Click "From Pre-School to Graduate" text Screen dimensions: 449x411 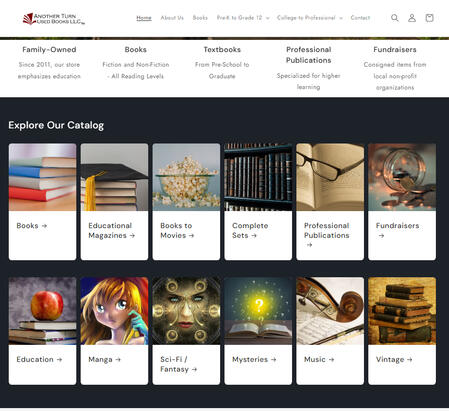point(222,70)
